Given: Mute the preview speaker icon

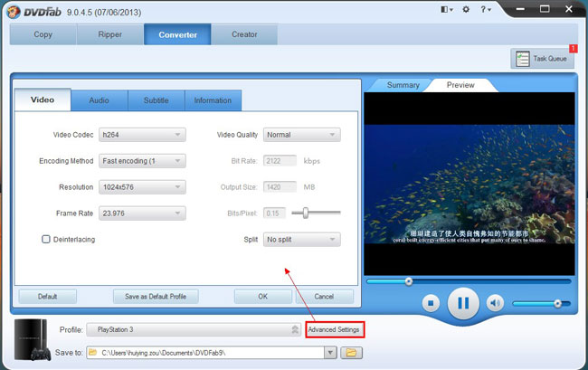Looking at the screenshot, I should point(495,302).
